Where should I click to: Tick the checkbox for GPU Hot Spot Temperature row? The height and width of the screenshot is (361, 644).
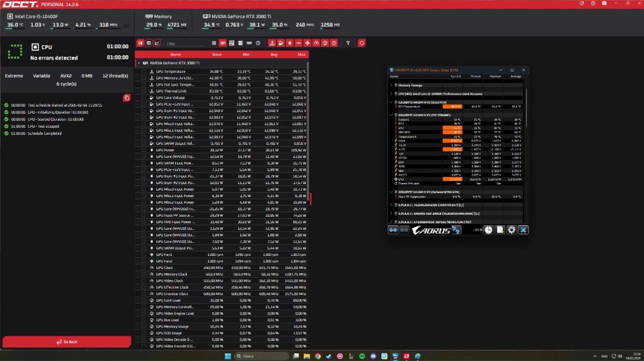point(144,84)
